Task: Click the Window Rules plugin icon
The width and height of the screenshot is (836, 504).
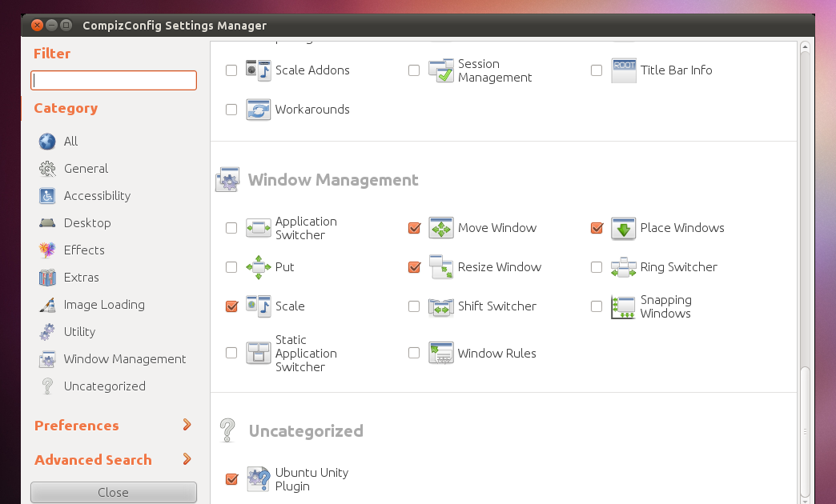Action: (x=440, y=353)
